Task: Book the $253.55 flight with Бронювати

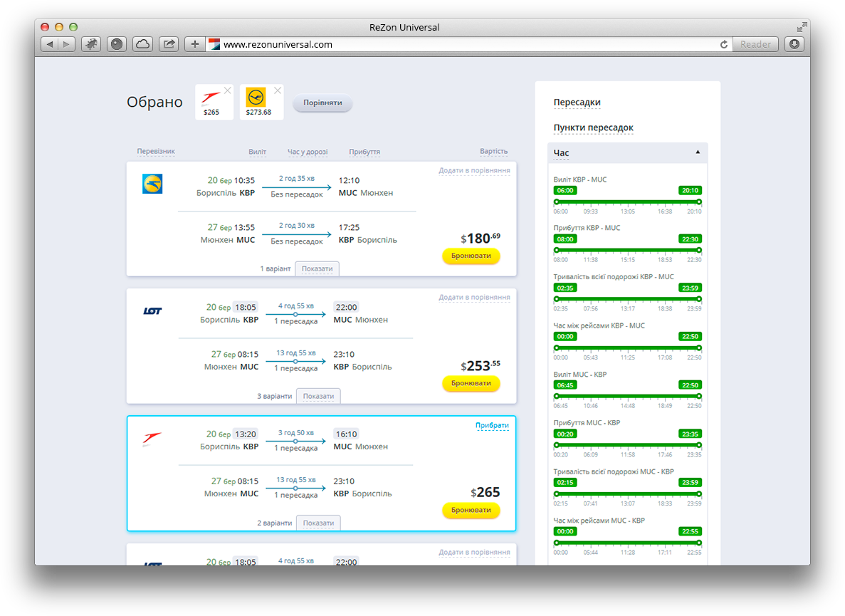Action: point(471,383)
